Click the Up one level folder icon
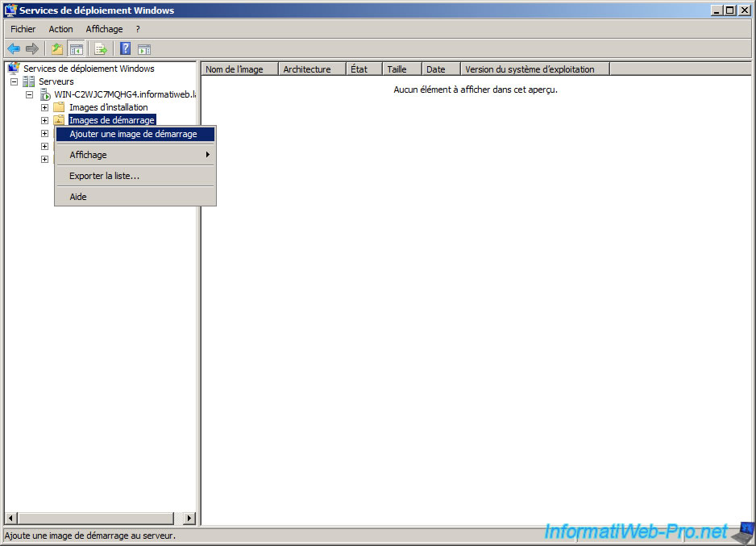The image size is (756, 546). 56,48
